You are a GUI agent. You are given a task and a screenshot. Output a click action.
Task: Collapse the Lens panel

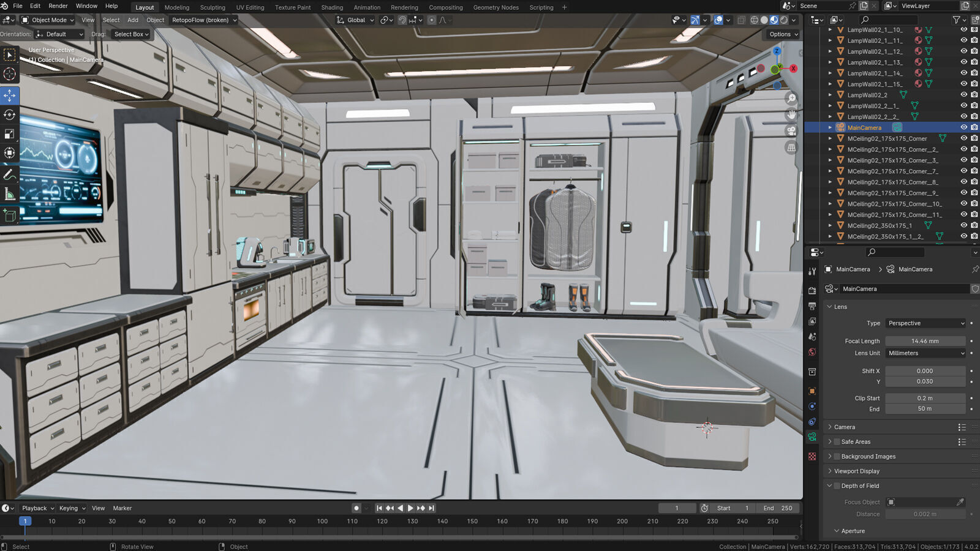pos(829,307)
